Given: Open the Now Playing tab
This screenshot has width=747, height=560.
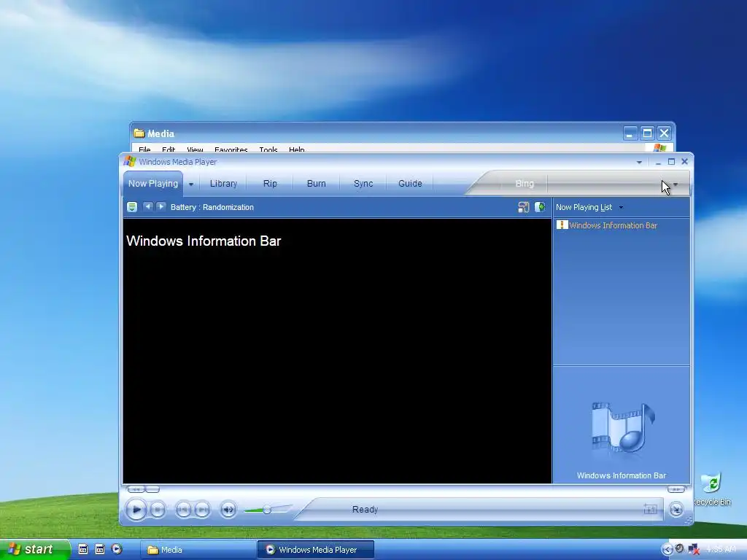Looking at the screenshot, I should click(153, 183).
